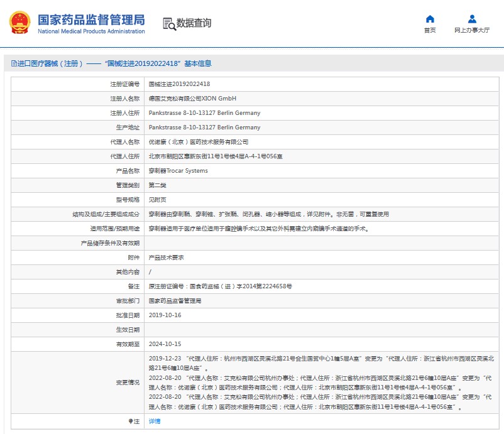This screenshot has height=434, width=504.
Task: Click the 适用范围 intended use description
Action: pyautogui.click(x=259, y=229)
